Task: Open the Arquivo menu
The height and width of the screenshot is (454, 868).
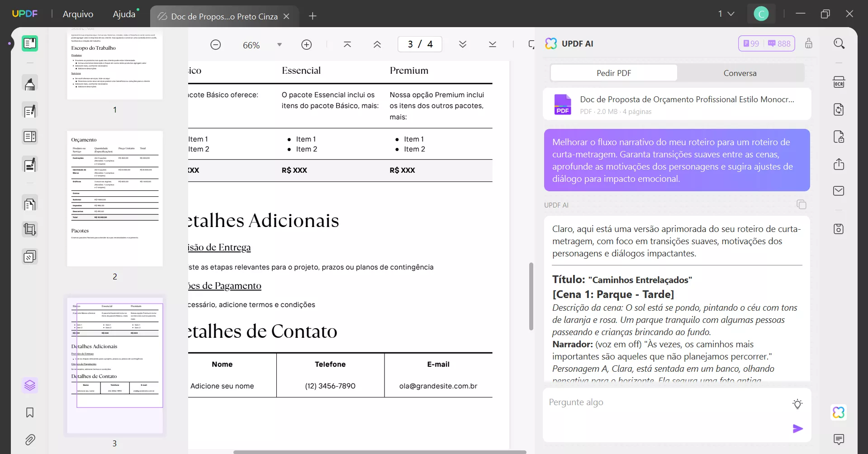Action: [x=77, y=14]
